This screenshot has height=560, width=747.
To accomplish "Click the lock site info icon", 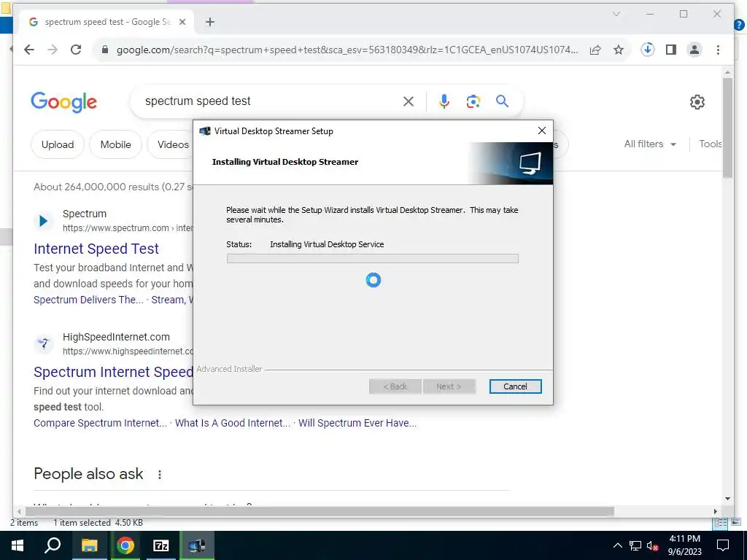I will tap(105, 50).
